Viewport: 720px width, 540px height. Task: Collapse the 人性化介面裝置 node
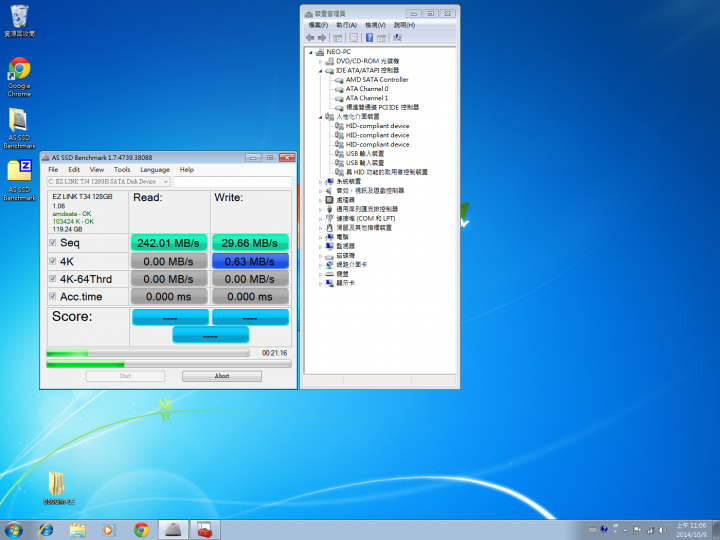[x=321, y=117]
